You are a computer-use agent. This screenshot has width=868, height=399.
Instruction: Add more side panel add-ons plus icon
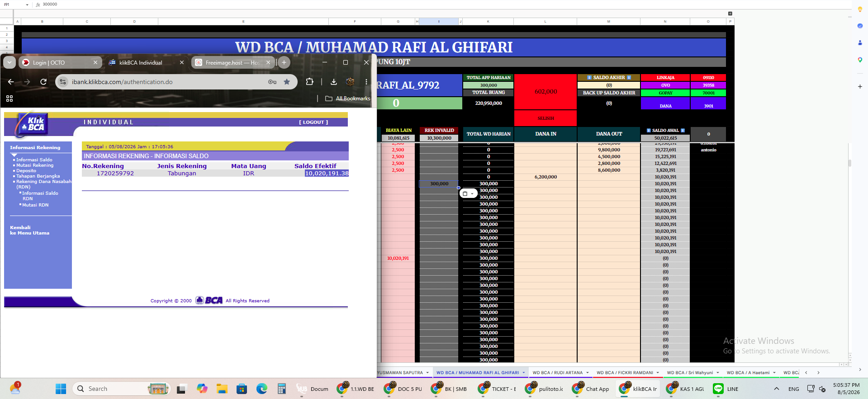pyautogui.click(x=860, y=86)
